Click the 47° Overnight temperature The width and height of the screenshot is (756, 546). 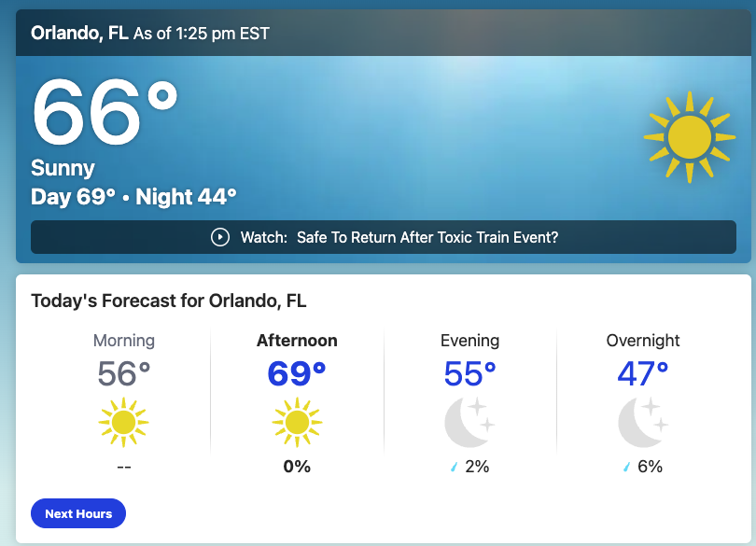click(x=643, y=374)
